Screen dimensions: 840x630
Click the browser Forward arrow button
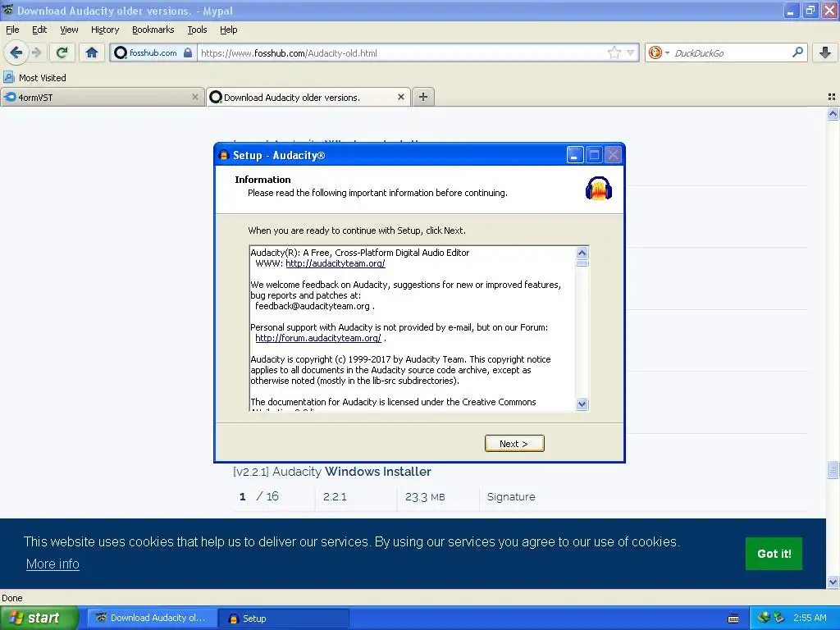tap(36, 52)
